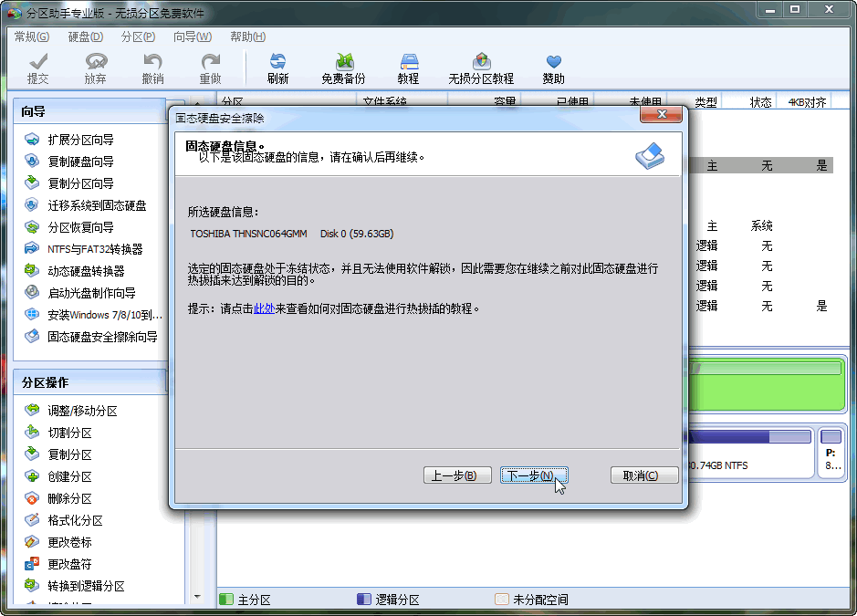
Task: Open 安装Windows 7/8/10到… wizard
Action: click(x=94, y=315)
